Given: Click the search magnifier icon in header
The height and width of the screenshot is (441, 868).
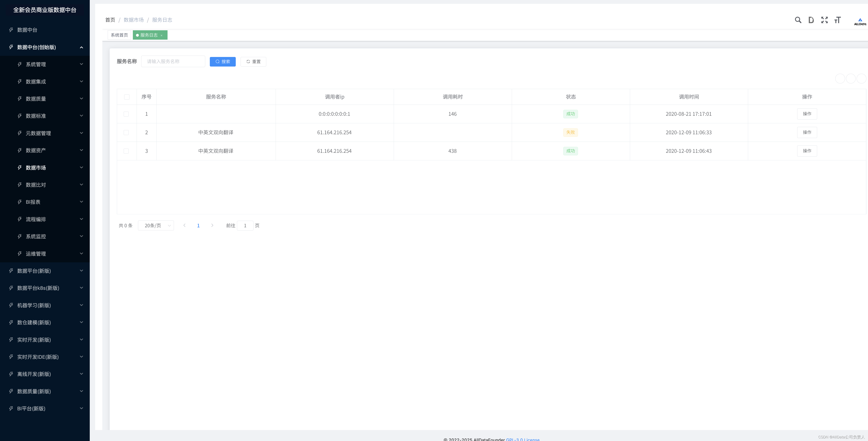Looking at the screenshot, I should pos(798,20).
